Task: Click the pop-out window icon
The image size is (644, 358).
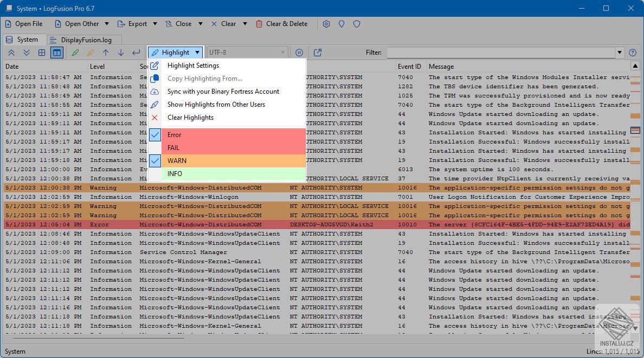Action: (x=318, y=53)
